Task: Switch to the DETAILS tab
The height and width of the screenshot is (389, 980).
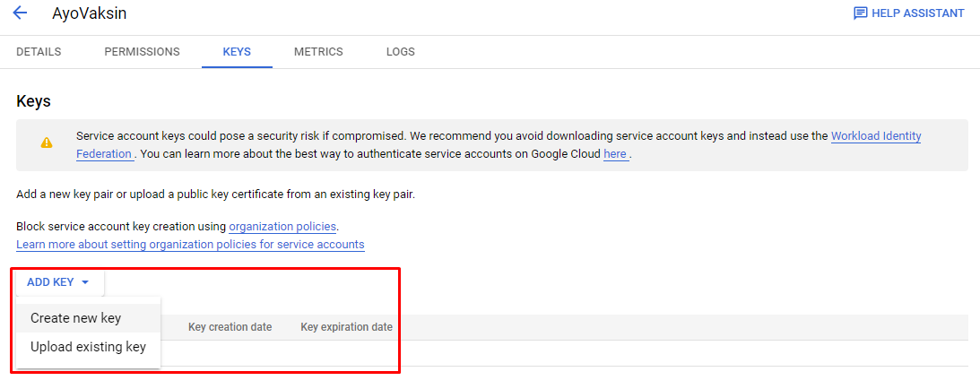Action: click(39, 52)
